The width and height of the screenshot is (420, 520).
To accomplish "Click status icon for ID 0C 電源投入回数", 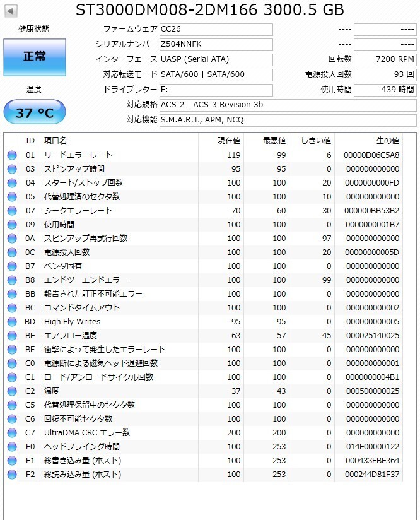I will pyautogui.click(x=12, y=252).
